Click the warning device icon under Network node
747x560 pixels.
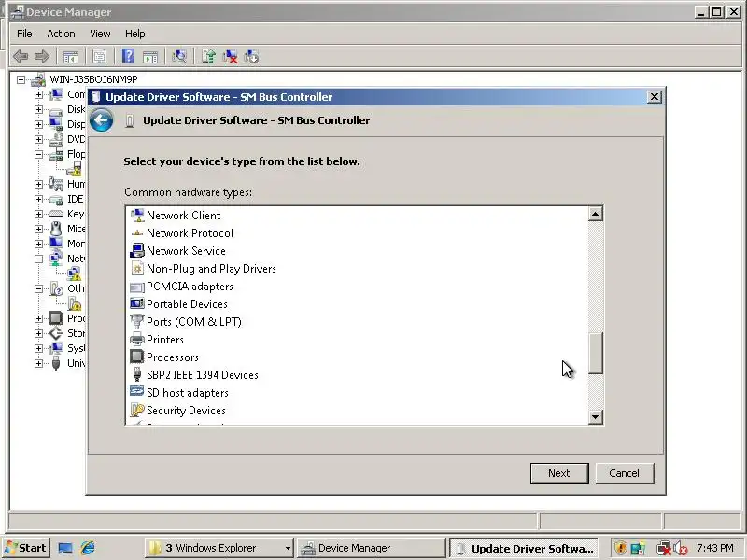click(75, 273)
